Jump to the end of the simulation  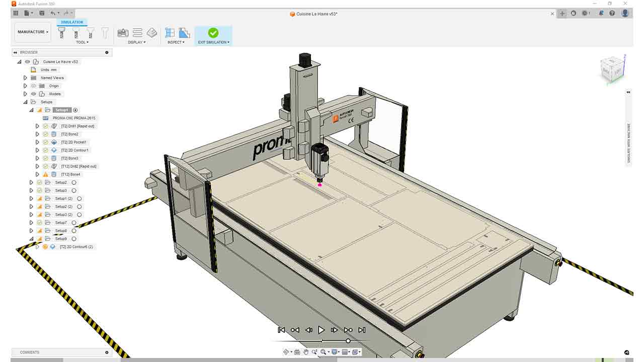coord(362,330)
